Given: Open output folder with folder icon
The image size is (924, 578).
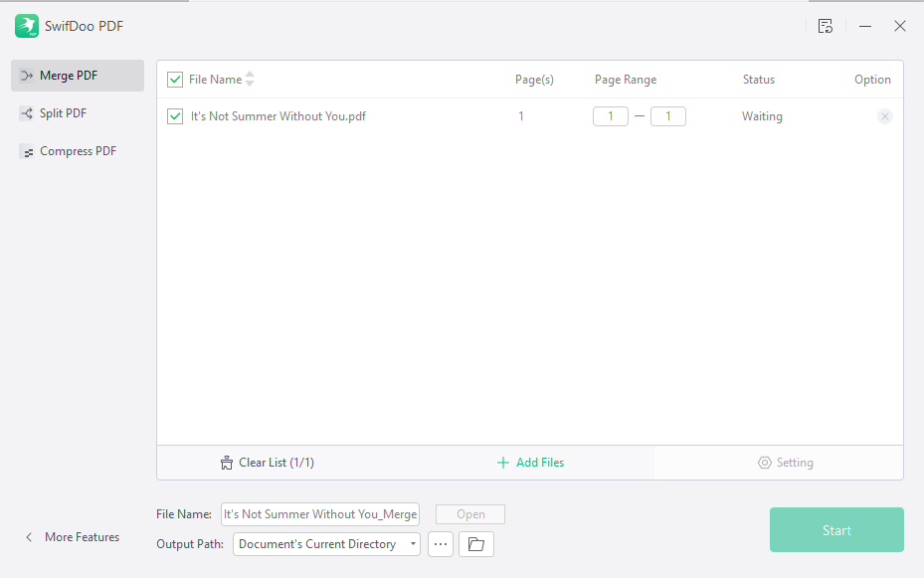Looking at the screenshot, I should point(475,544).
